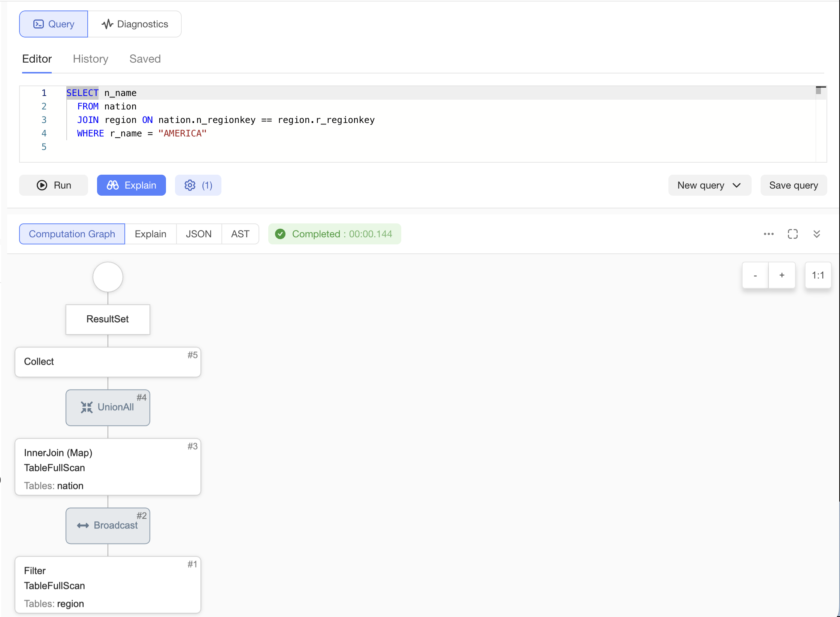Click the green checkmark status icon
840x617 pixels.
(280, 234)
